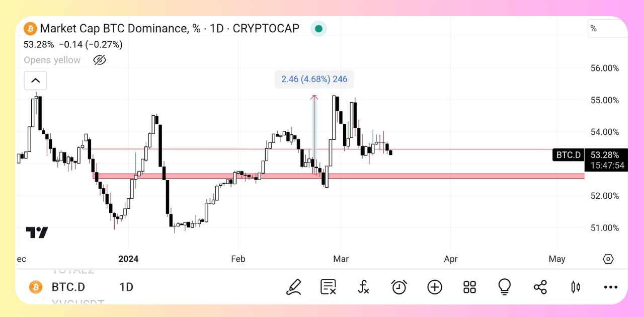Click the plus icon to add to chart

click(434, 287)
